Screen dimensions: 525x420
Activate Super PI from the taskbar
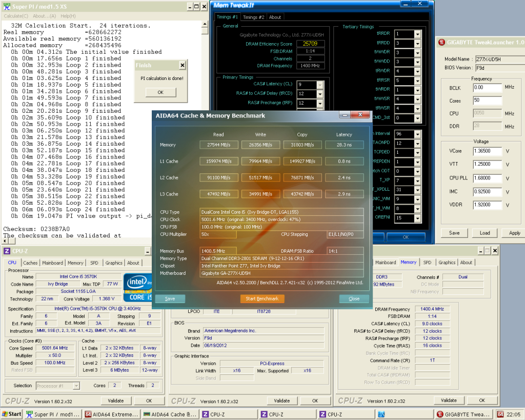coord(52,414)
